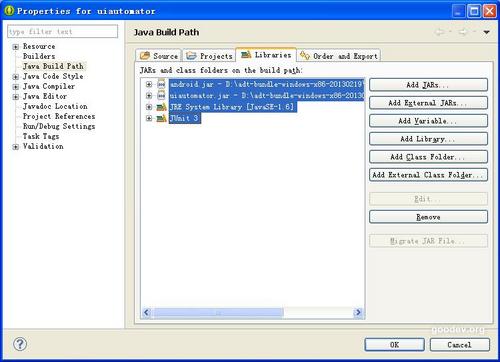Click the uiautomator.jar file icon
This screenshot has height=362, width=500.
tap(161, 96)
